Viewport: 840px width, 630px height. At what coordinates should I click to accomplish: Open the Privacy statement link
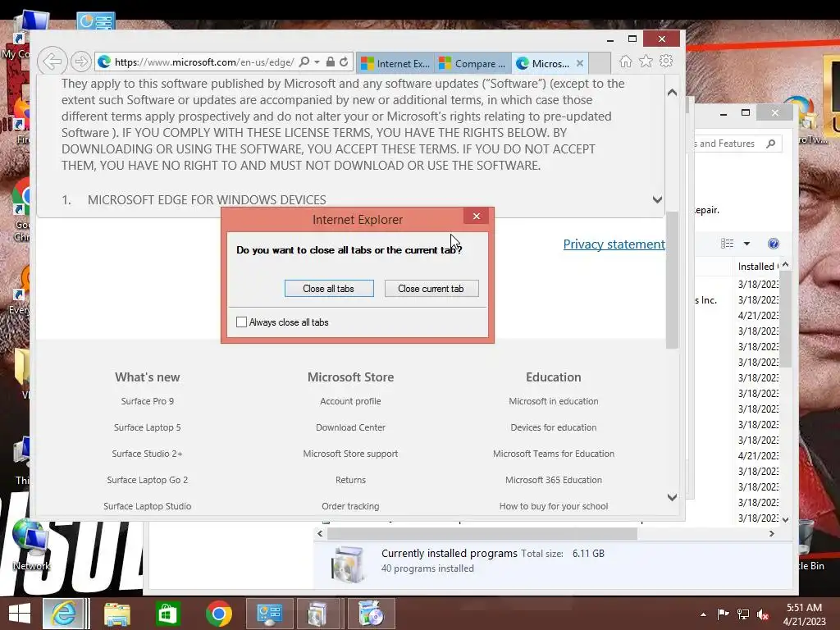pyautogui.click(x=614, y=244)
